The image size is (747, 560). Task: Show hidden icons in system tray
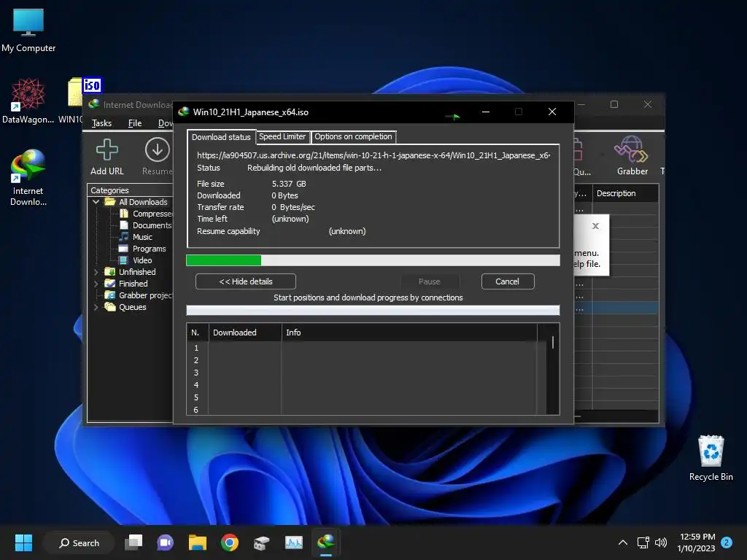(x=622, y=542)
